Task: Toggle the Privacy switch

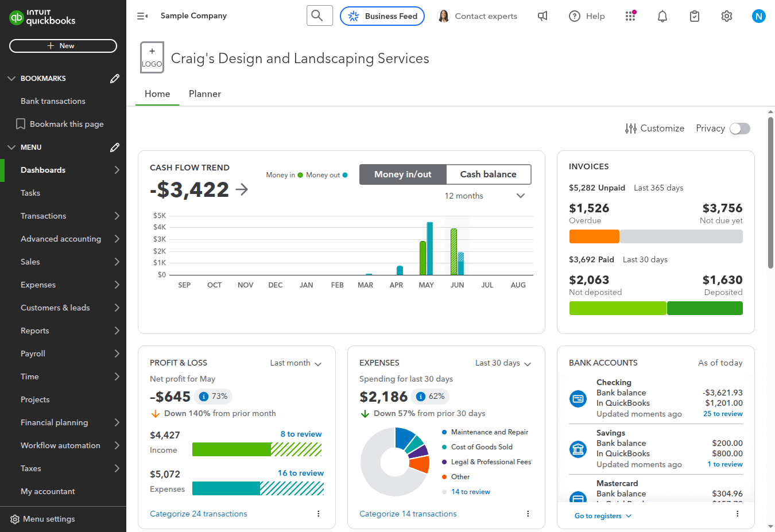Action: click(740, 129)
